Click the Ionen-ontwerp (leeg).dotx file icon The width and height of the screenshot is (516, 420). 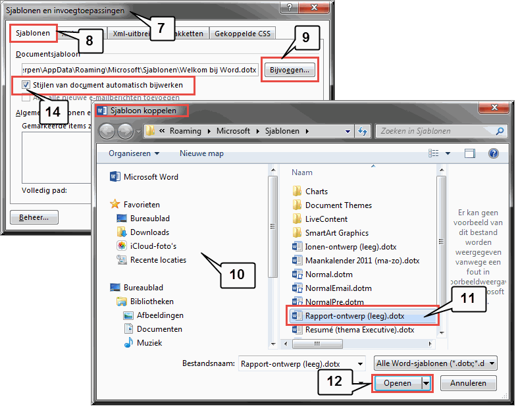point(297,246)
